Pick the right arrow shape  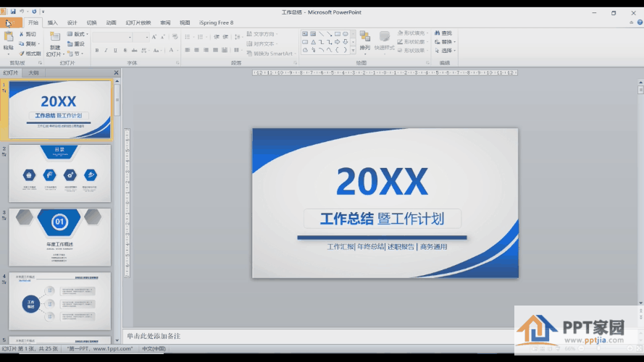pyautogui.click(x=337, y=42)
